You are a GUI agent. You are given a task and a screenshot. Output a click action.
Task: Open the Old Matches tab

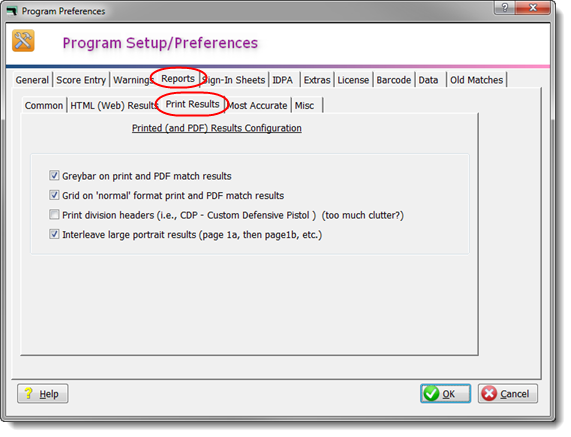point(476,80)
